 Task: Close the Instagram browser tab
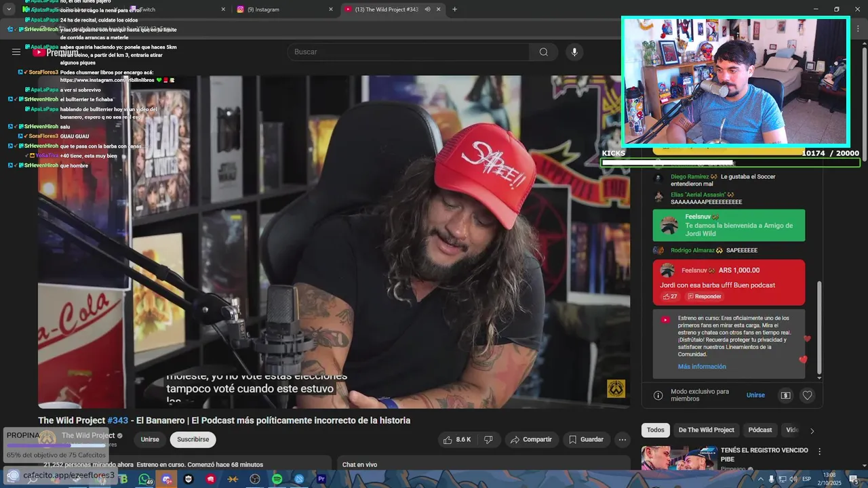pyautogui.click(x=331, y=9)
